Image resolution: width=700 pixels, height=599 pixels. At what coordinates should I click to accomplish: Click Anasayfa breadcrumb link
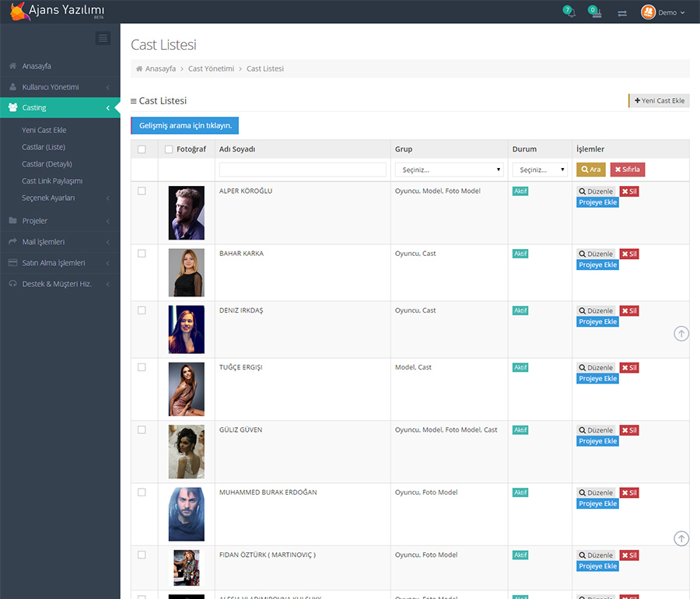[x=160, y=68]
